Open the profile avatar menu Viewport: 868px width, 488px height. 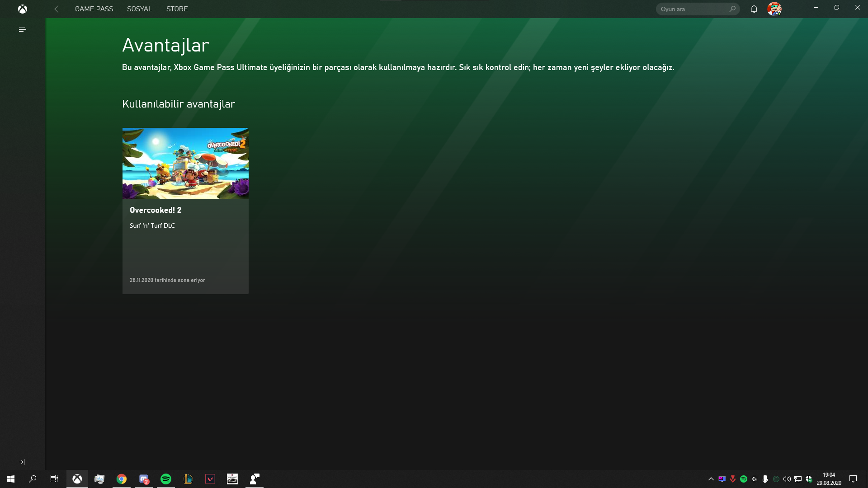pyautogui.click(x=774, y=9)
